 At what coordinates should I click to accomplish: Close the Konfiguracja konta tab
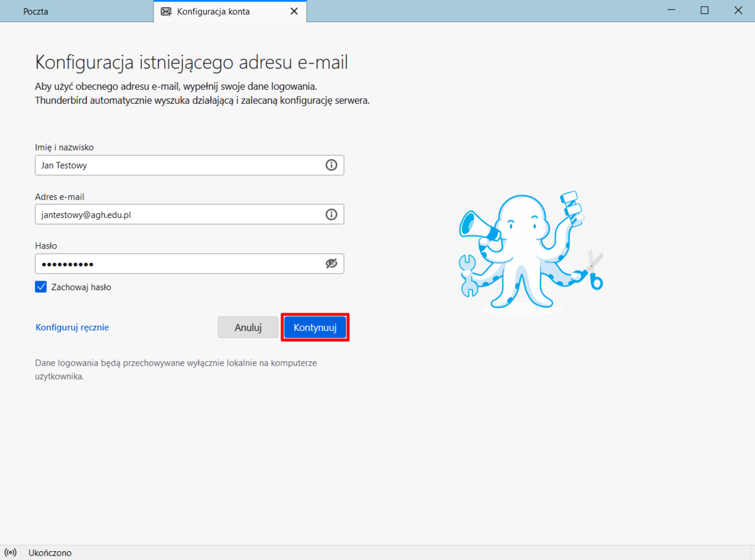point(294,11)
